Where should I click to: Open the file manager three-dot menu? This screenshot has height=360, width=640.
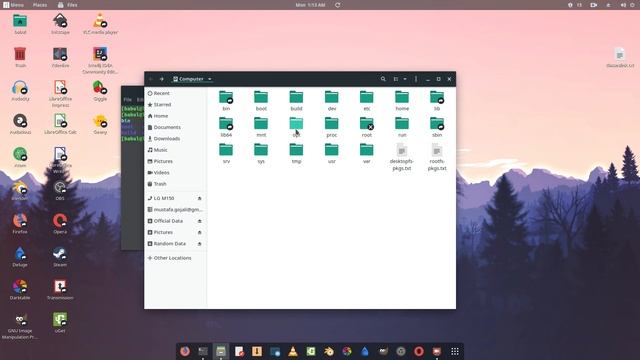[416, 79]
